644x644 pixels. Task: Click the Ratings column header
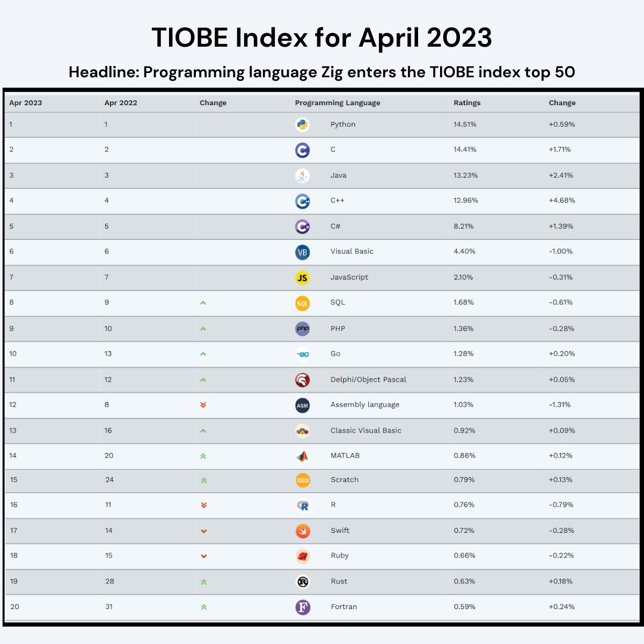[467, 103]
